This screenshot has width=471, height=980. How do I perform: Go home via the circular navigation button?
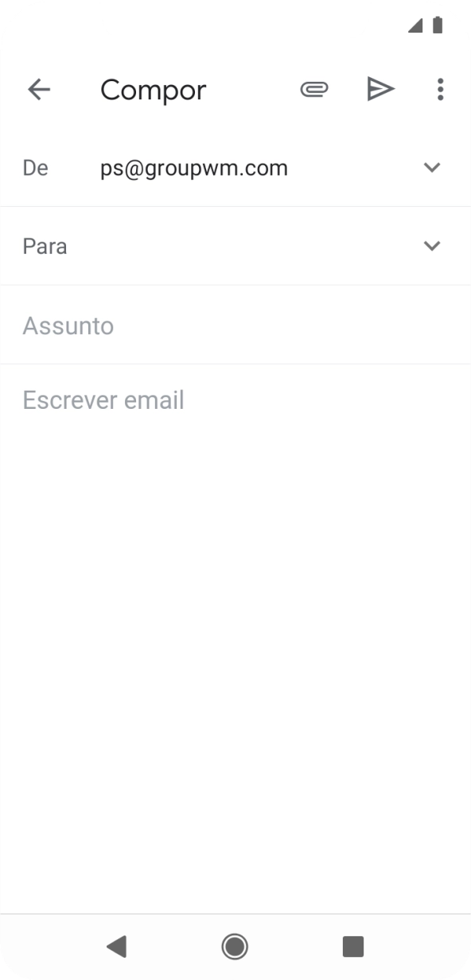[x=235, y=945]
